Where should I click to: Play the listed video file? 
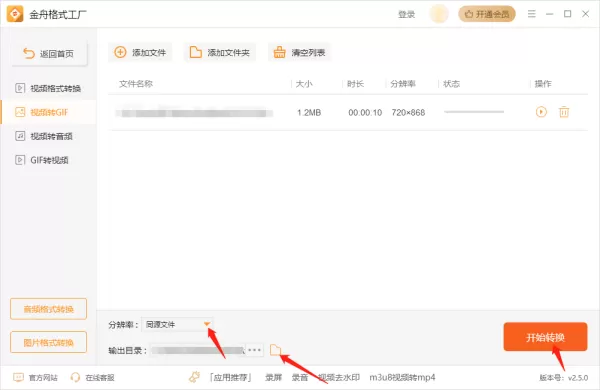click(541, 112)
